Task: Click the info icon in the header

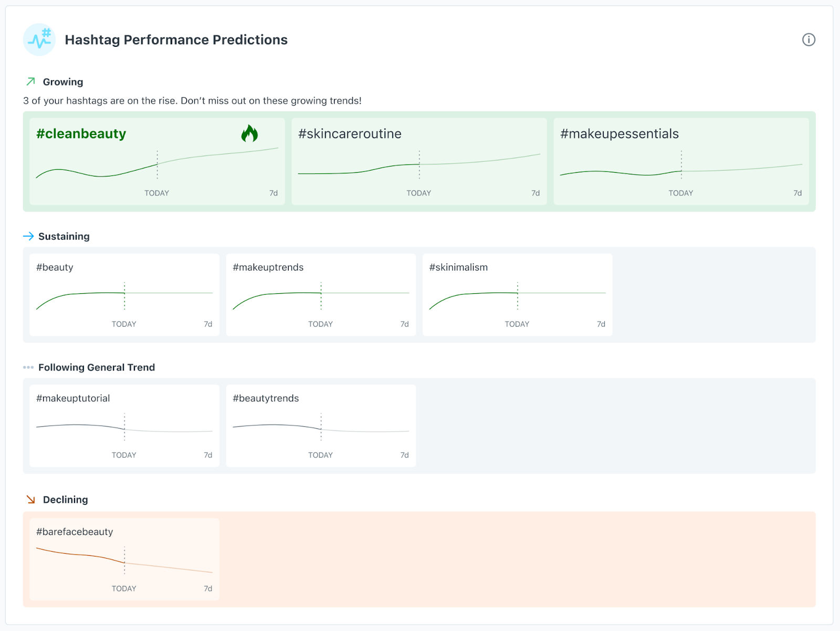Action: tap(808, 39)
